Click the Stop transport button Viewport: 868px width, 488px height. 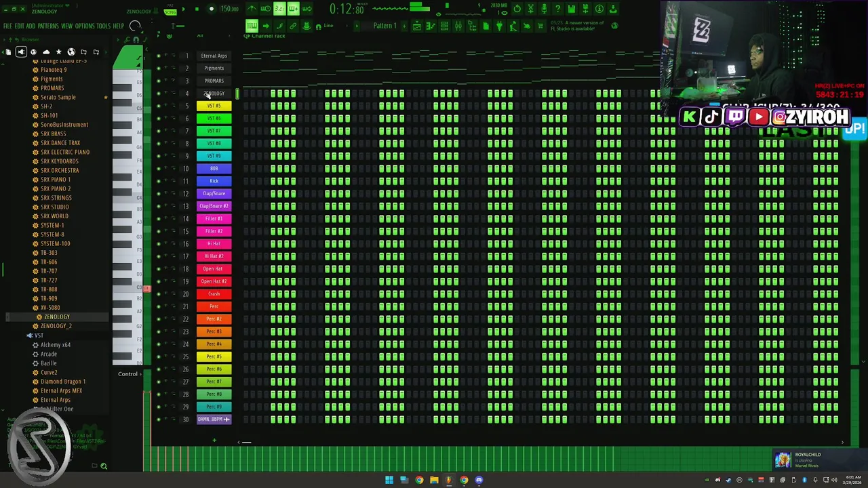coord(197,9)
